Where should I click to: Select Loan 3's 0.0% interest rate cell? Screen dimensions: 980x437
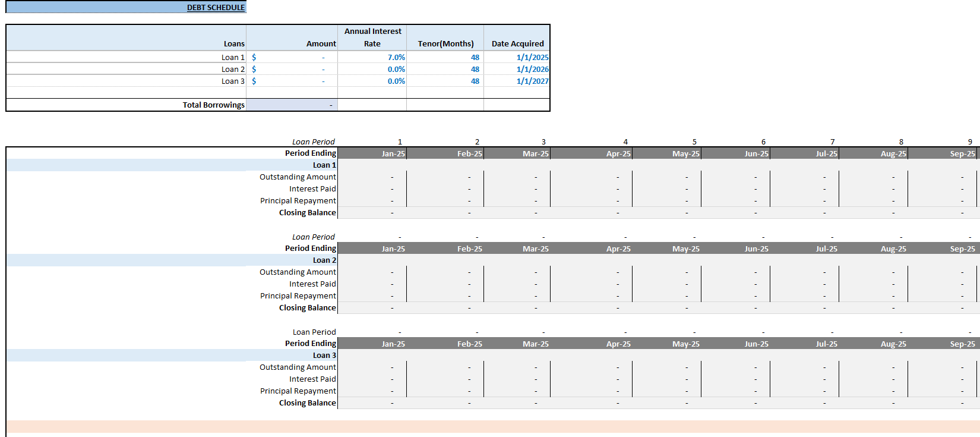[x=372, y=81]
